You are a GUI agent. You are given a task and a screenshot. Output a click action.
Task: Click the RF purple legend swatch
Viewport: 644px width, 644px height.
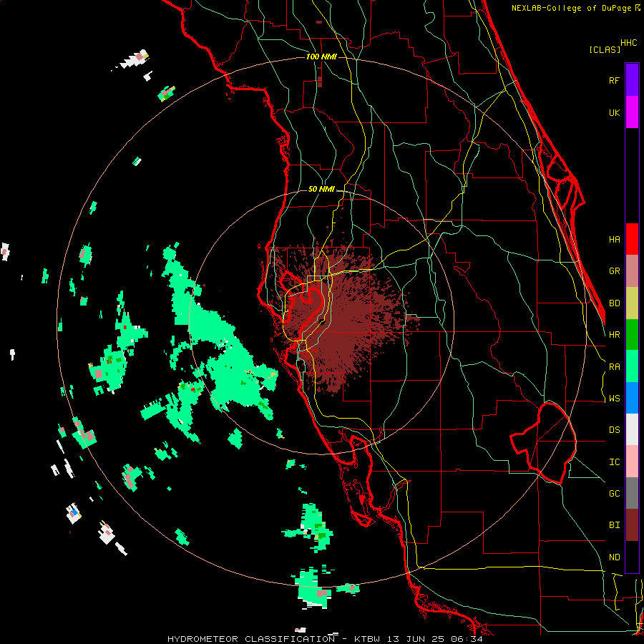click(x=632, y=80)
